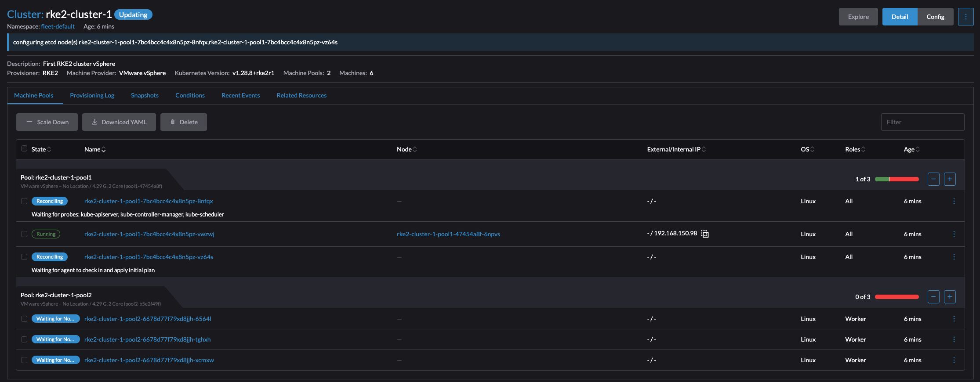Open machine rke2-cluster-1-pool2-6678d77f79xd8jjh-xcmxw

click(149, 360)
